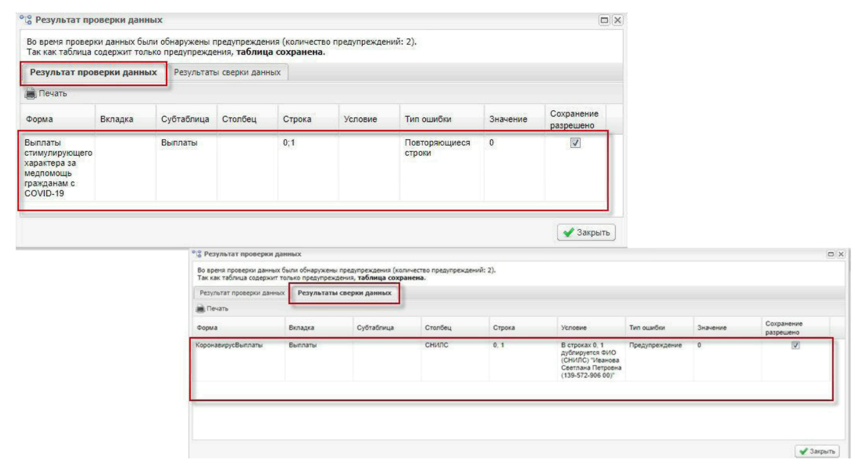This screenshot has height=469, width=868.
Task: Maximize the upper data check dialog
Action: [x=604, y=20]
